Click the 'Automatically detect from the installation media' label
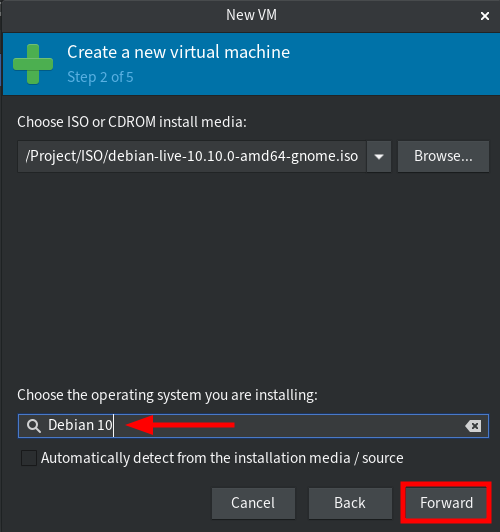The width and height of the screenshot is (500, 532). pos(222,458)
